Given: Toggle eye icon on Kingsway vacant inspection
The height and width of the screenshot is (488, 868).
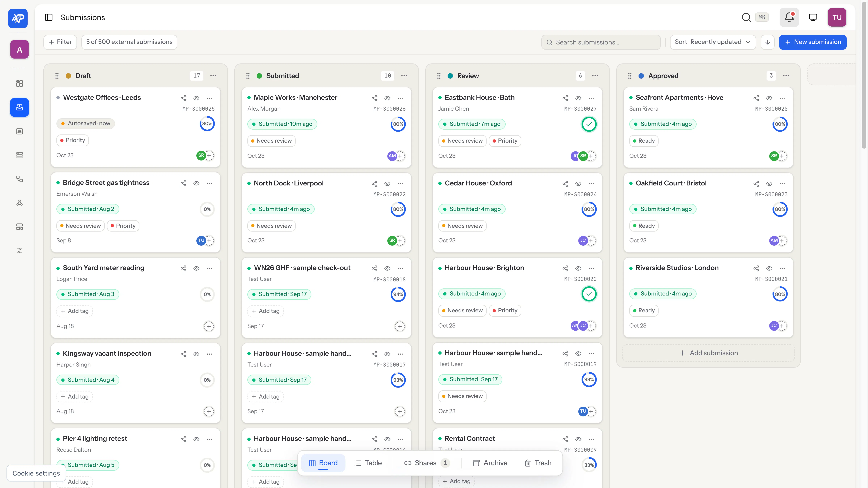Looking at the screenshot, I should [x=196, y=354].
